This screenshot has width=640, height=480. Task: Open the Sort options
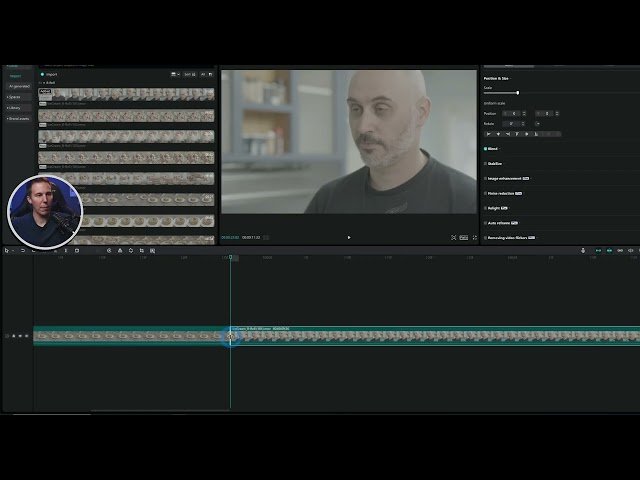pyautogui.click(x=189, y=74)
